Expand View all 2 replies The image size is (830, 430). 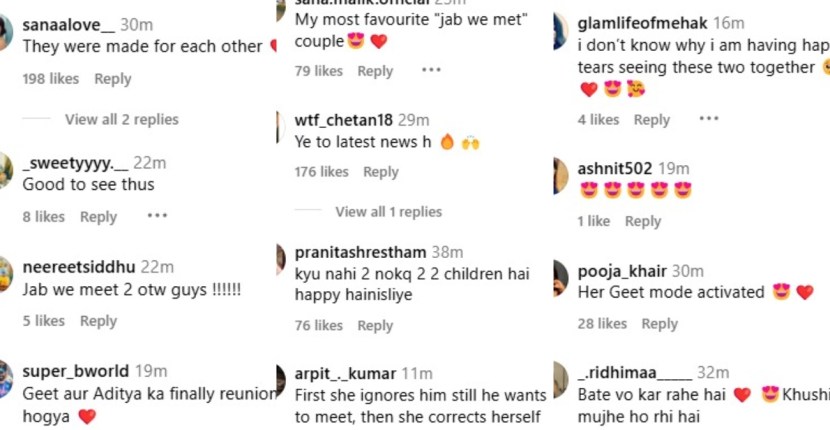point(122,120)
